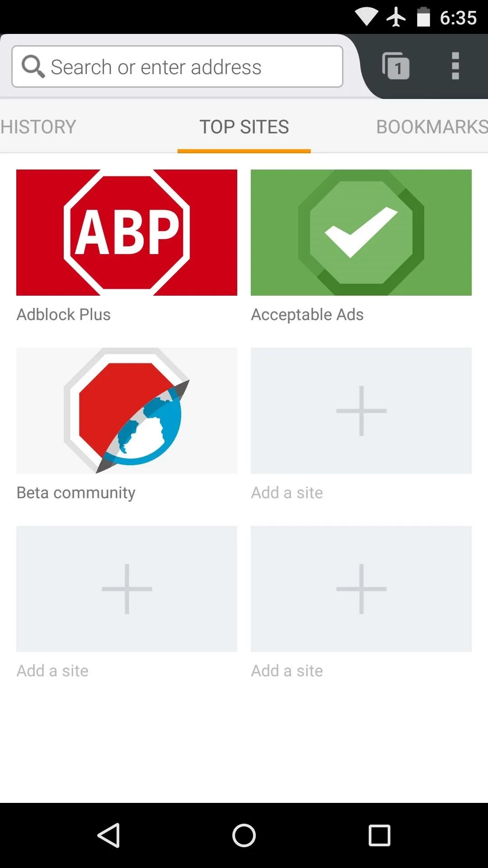Click the Adblock Plus label text
This screenshot has height=868, width=488.
coord(63,314)
